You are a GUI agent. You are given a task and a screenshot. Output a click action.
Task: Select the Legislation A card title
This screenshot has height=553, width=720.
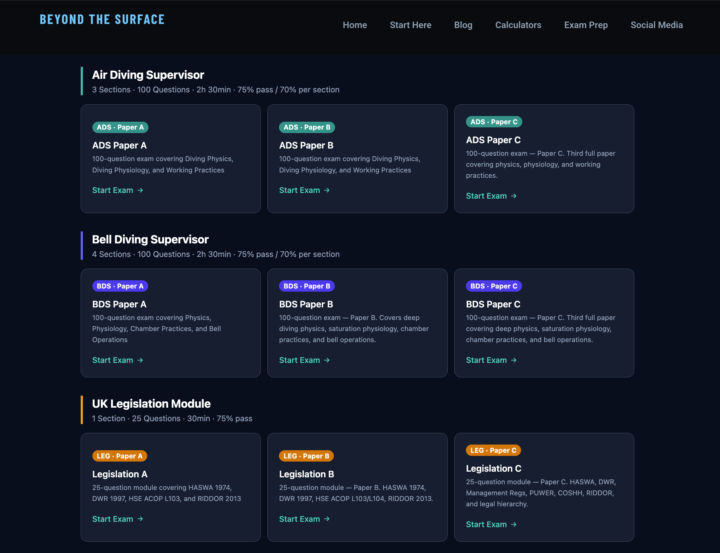pyautogui.click(x=120, y=474)
